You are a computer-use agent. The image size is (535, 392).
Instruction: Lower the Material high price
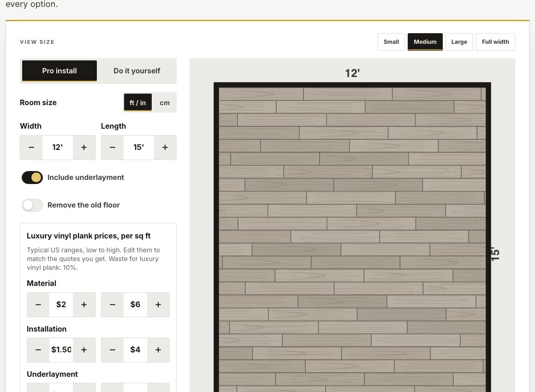pyautogui.click(x=112, y=305)
